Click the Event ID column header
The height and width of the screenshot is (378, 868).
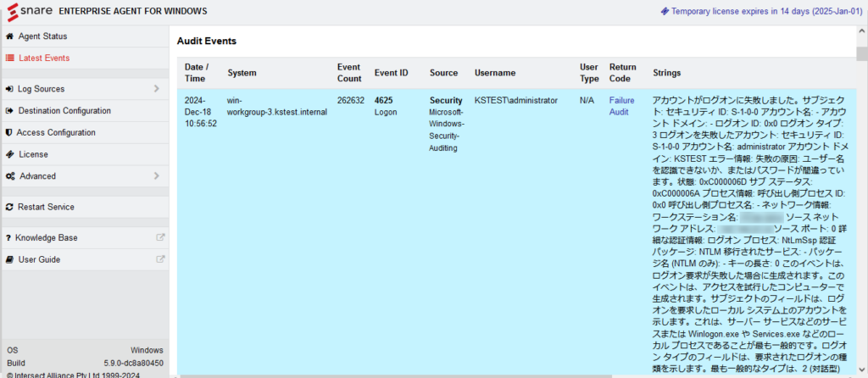pos(392,73)
